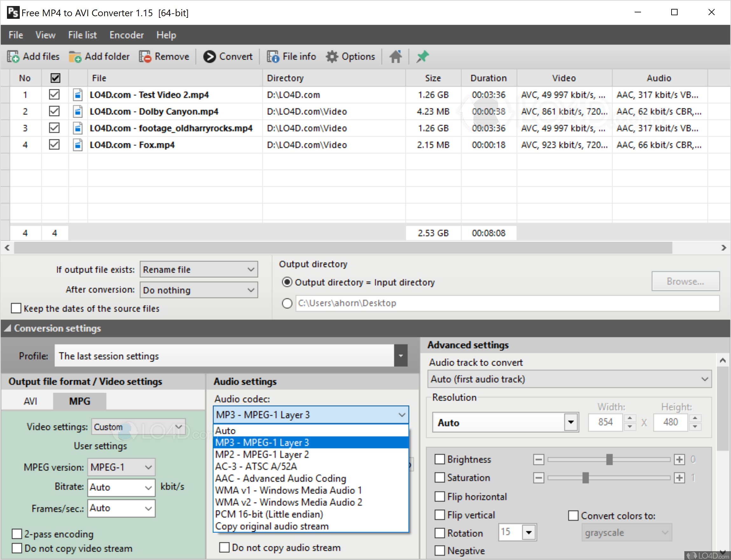Click the green pin icon
Image resolution: width=731 pixels, height=560 pixels.
coord(422,57)
